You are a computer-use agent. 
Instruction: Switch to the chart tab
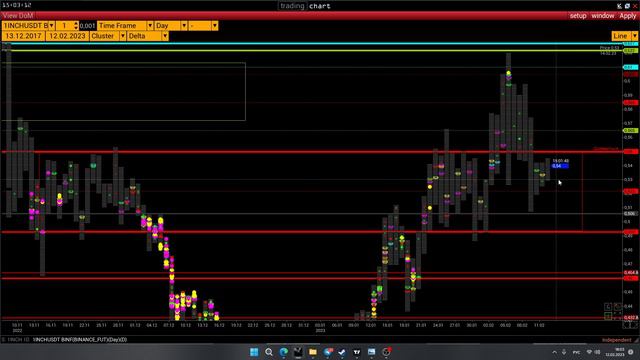(x=320, y=6)
